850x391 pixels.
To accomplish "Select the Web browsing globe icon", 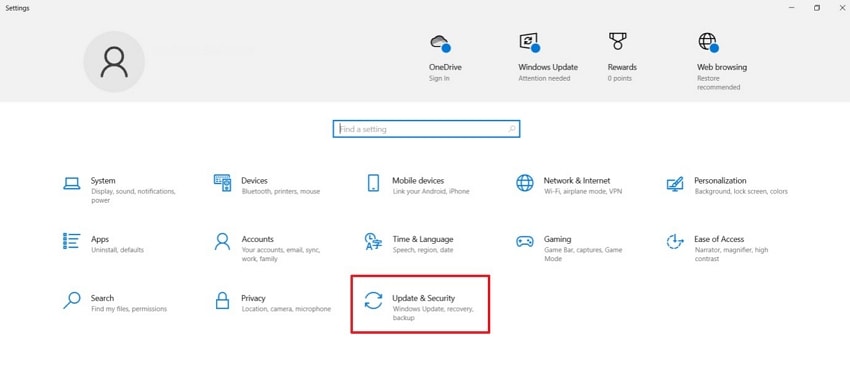I will [709, 42].
